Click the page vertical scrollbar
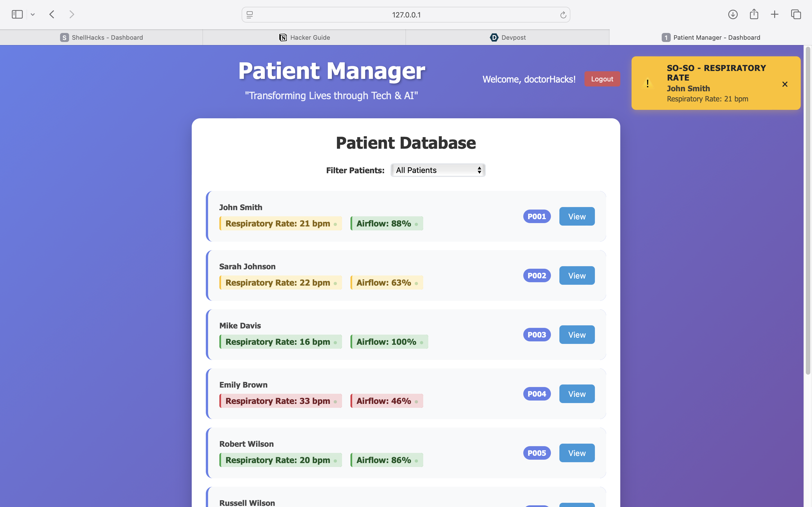This screenshot has width=812, height=507. 808,211
